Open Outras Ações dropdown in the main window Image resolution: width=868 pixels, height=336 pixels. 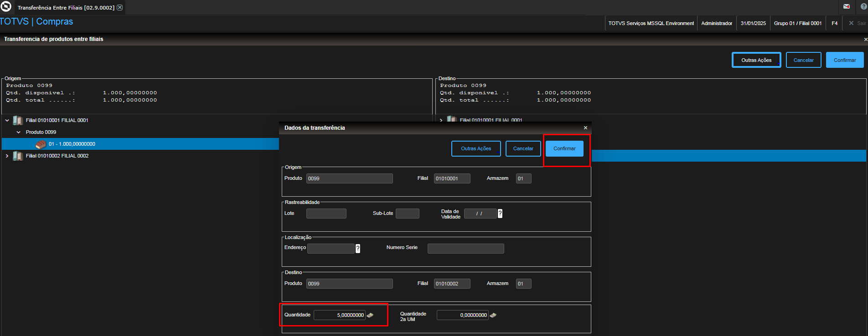(x=756, y=60)
